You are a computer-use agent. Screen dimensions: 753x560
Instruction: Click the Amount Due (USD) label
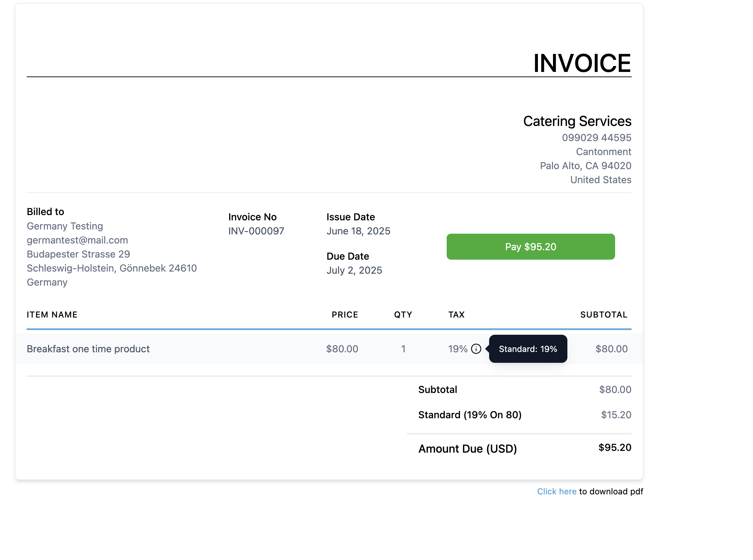[x=467, y=449]
